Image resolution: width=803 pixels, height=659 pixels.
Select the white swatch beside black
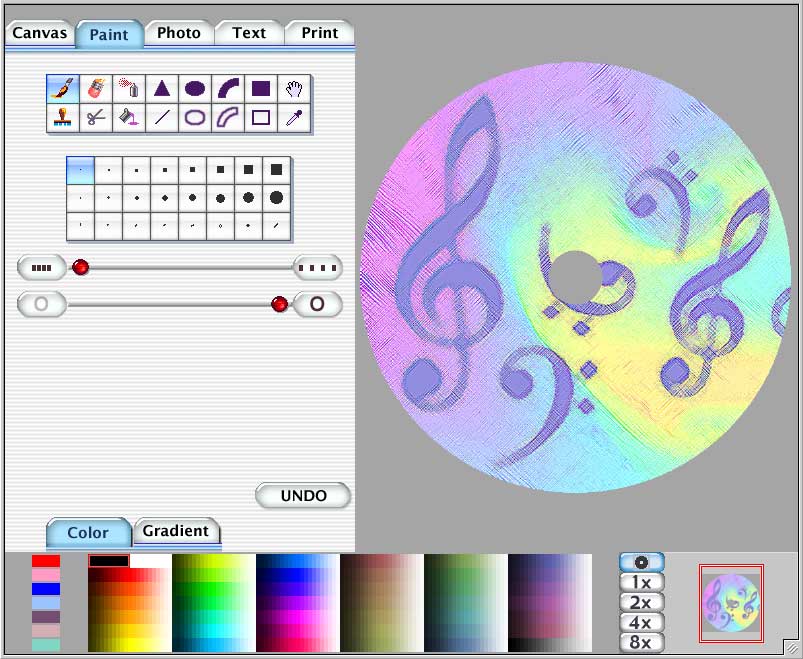click(150, 561)
